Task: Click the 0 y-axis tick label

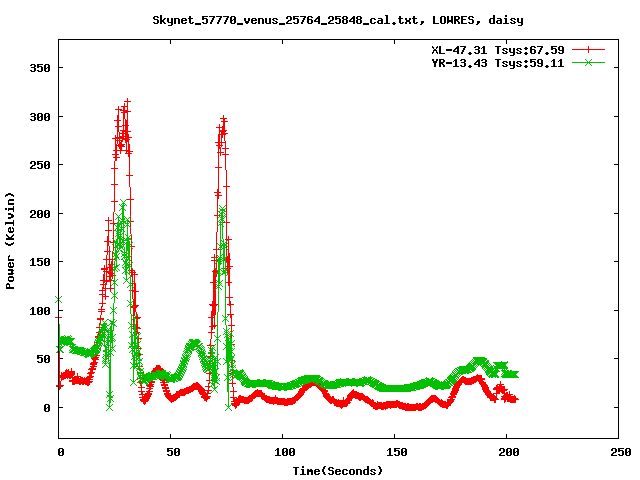Action: (x=47, y=408)
